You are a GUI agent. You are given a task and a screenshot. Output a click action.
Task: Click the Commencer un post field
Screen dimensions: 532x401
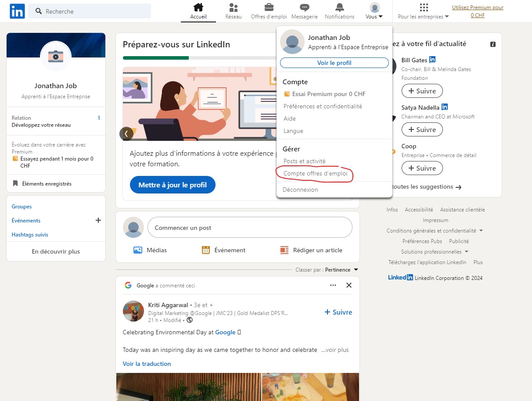(x=250, y=228)
